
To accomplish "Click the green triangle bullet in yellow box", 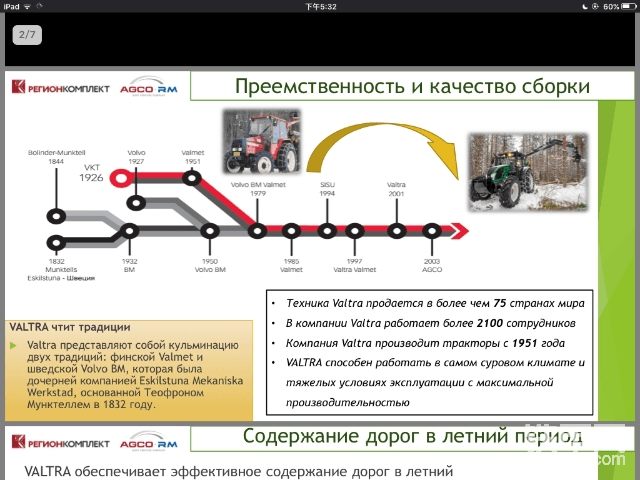I will pyautogui.click(x=13, y=346).
